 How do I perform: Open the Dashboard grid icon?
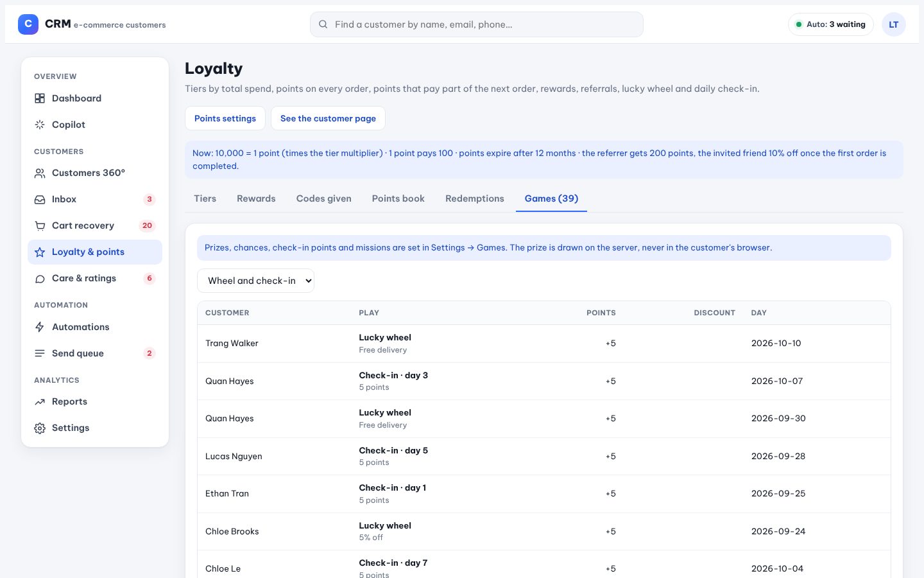click(x=40, y=98)
